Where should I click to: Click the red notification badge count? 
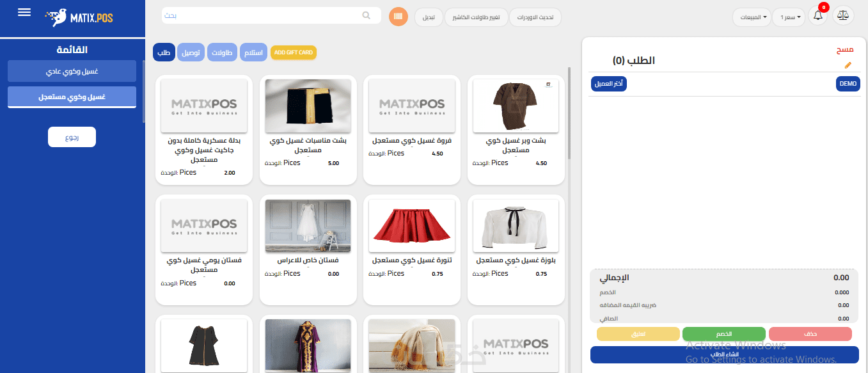click(x=824, y=7)
